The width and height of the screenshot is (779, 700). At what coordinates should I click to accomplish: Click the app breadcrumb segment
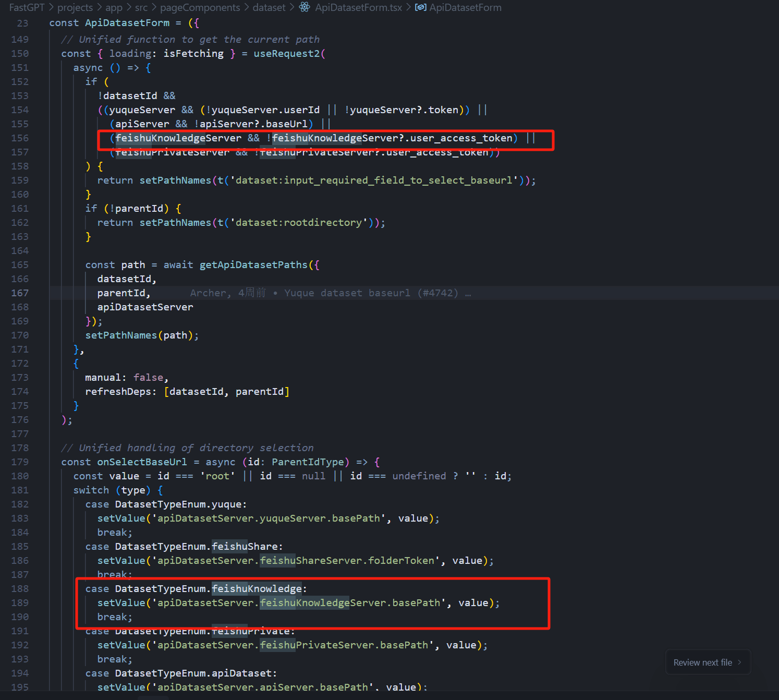[x=114, y=7]
